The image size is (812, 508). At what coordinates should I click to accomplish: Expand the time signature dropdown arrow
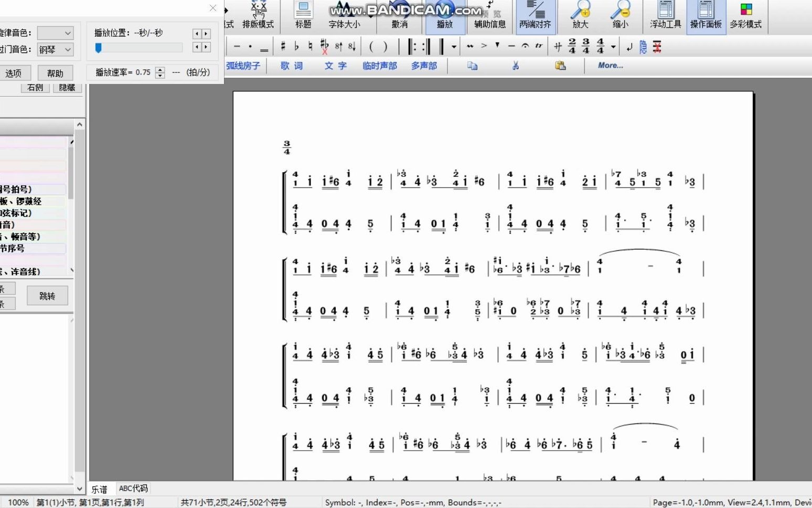(x=613, y=47)
